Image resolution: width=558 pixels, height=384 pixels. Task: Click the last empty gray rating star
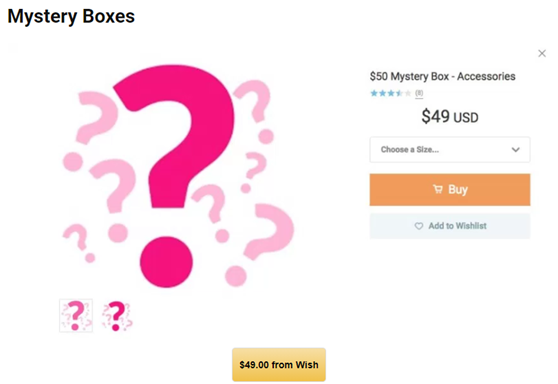click(408, 93)
